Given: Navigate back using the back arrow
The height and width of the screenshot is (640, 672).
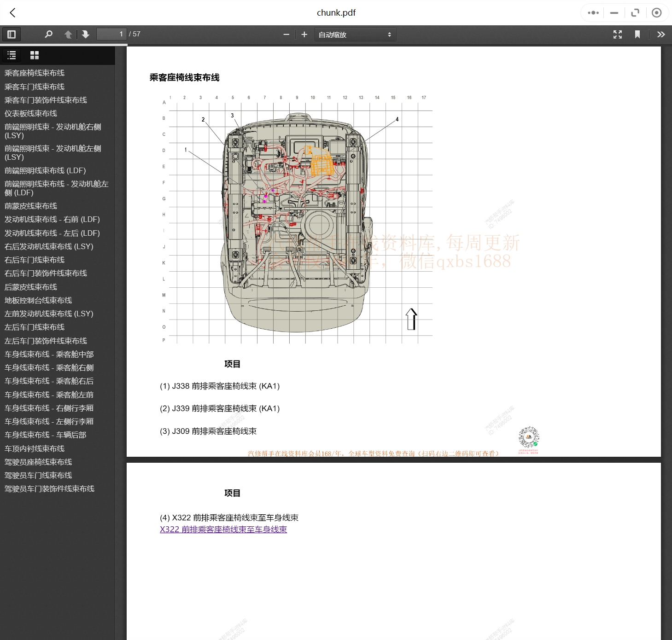Looking at the screenshot, I should pos(12,12).
